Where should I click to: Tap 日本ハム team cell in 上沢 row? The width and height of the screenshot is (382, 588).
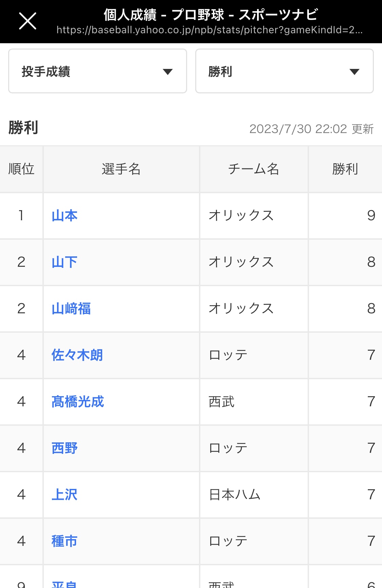click(235, 495)
